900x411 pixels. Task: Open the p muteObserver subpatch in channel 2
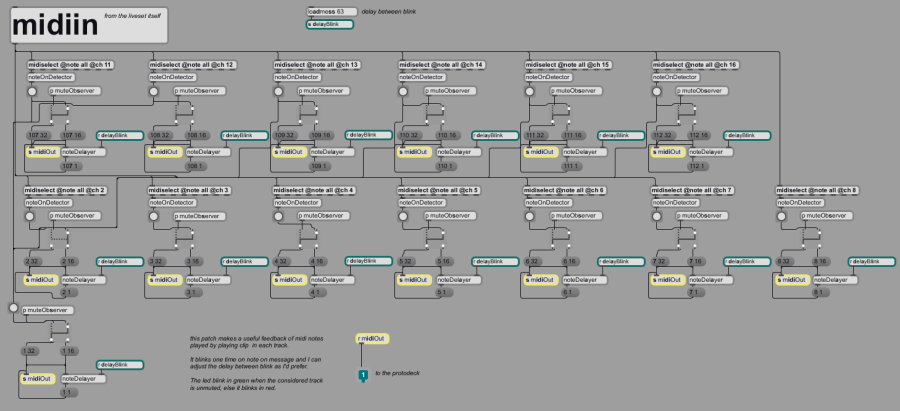73,215
